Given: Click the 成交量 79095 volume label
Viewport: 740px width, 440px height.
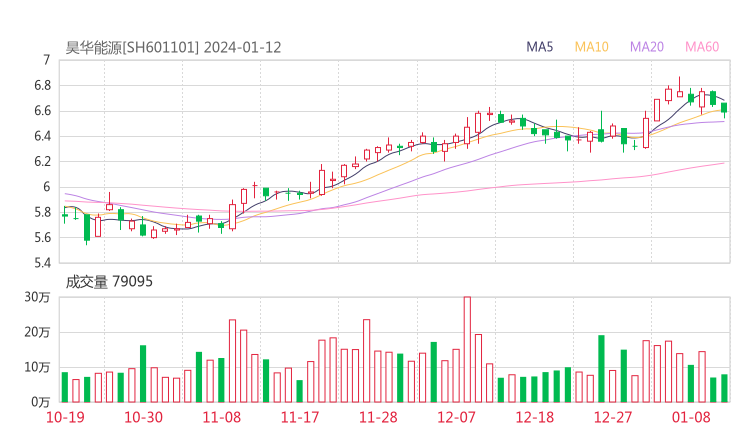Looking at the screenshot, I should click(x=109, y=282).
